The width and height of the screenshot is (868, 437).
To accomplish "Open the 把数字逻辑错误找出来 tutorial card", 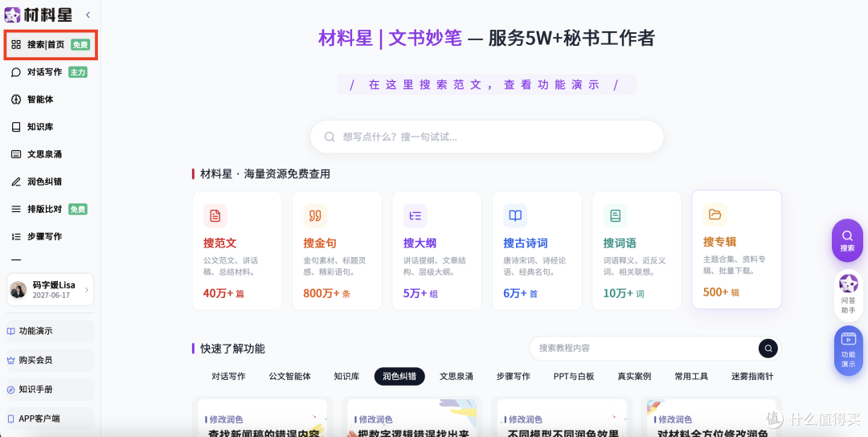I will coord(412,418).
